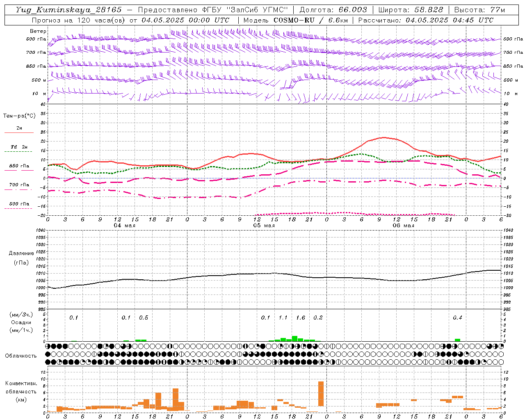
Task: Click the Давление panel label
Action: [x=21, y=253]
